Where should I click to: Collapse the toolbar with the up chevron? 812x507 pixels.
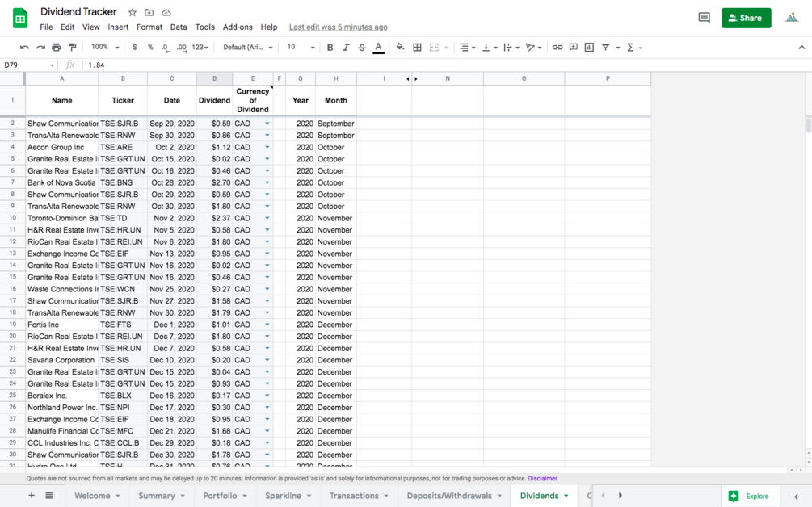(801, 47)
